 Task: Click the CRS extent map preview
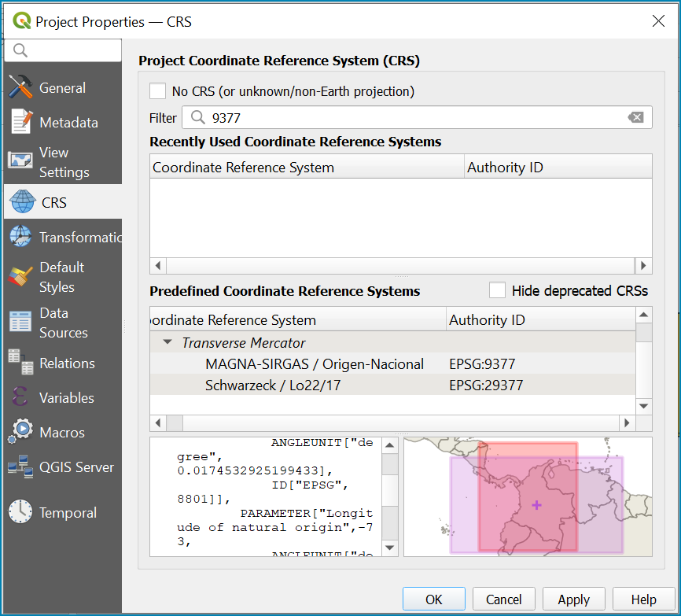click(528, 496)
